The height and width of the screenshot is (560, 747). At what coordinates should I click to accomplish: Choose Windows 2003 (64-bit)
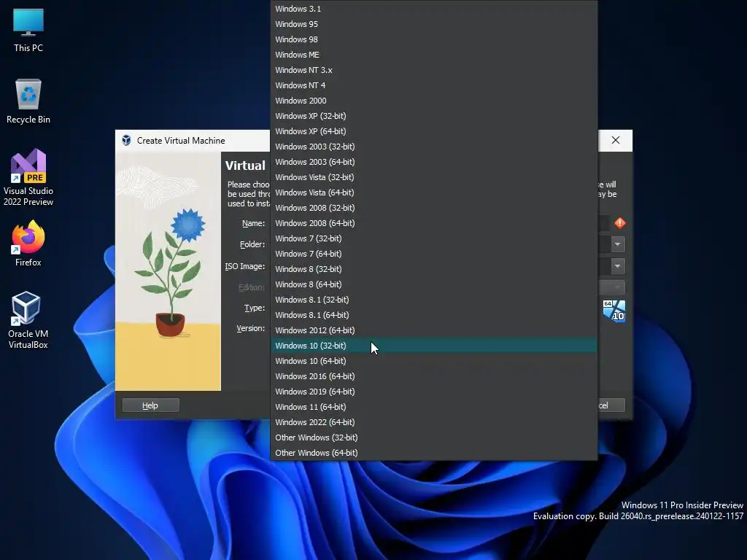[x=434, y=162]
